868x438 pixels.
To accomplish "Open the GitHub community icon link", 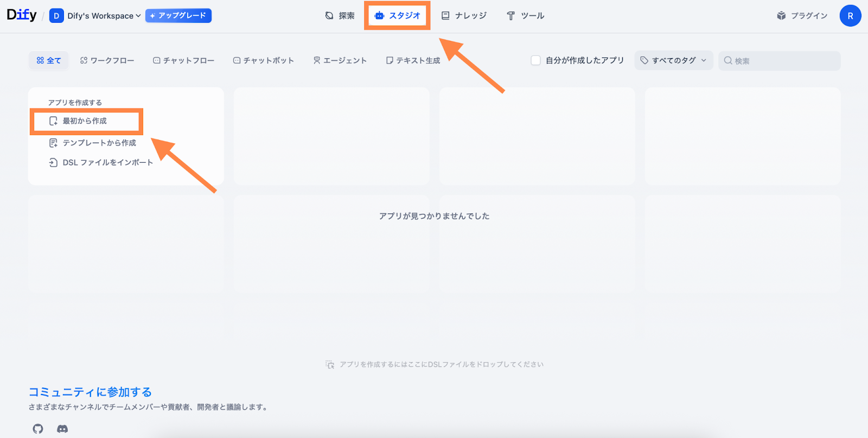I will click(x=37, y=429).
